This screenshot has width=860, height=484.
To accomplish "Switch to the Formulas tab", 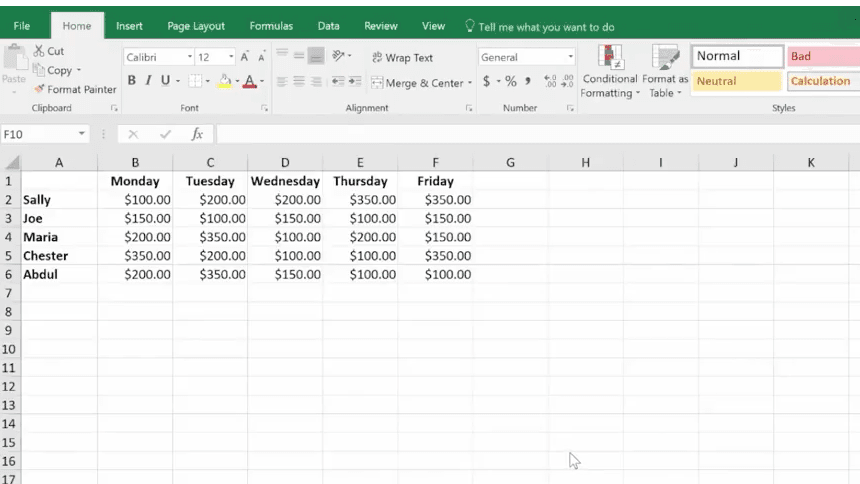I will pos(271,26).
